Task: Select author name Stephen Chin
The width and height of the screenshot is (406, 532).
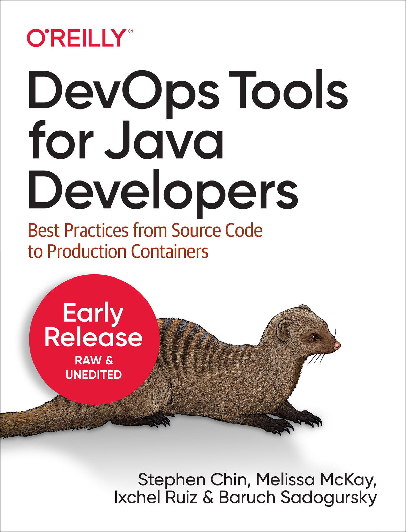Action: [192, 480]
